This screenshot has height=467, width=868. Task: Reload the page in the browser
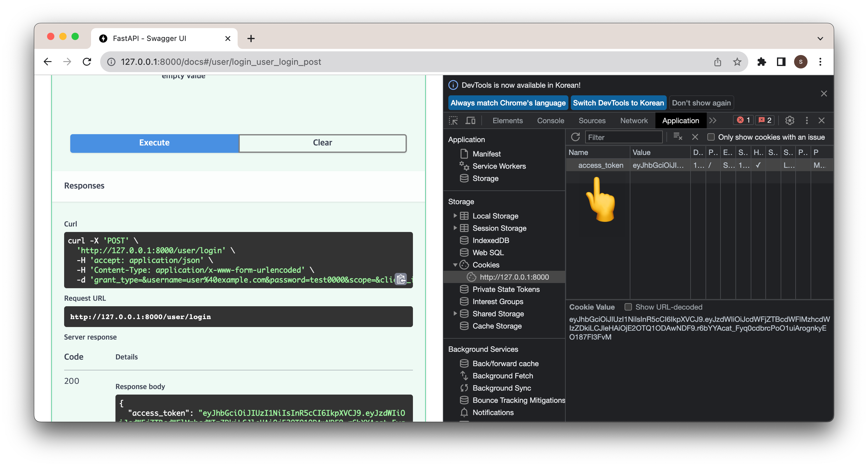[x=87, y=62]
